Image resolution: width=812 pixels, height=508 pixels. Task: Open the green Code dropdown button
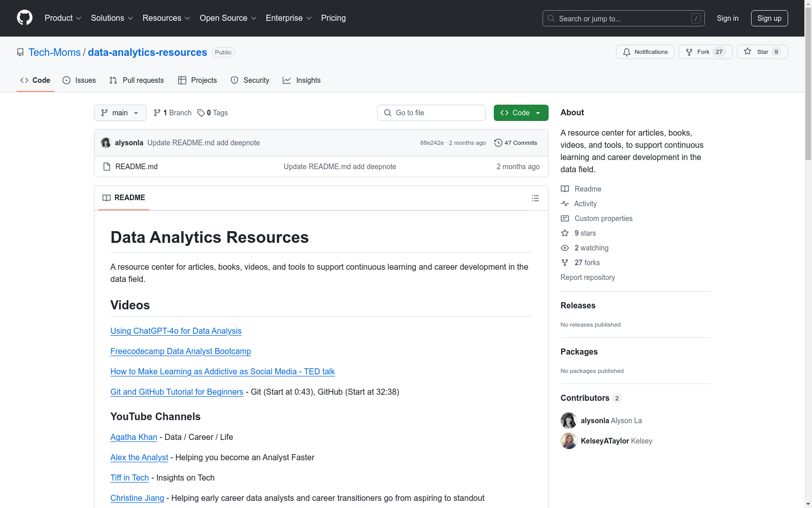[x=521, y=113]
